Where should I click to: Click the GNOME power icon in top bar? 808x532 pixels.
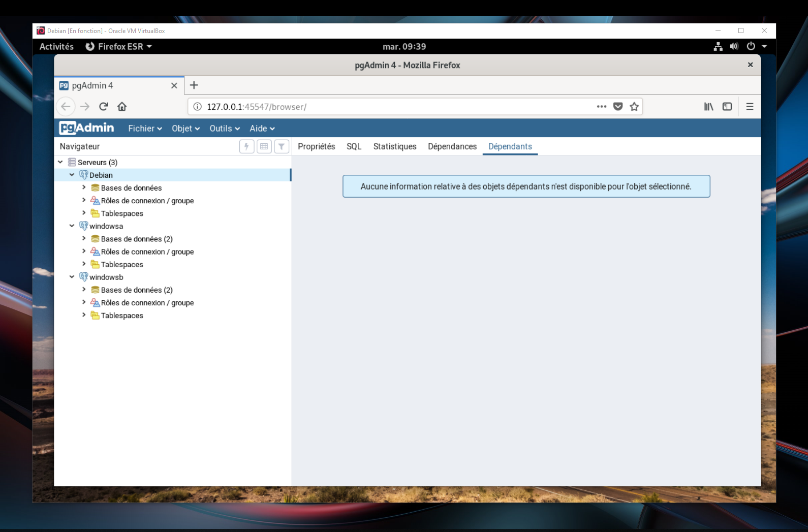(751, 46)
